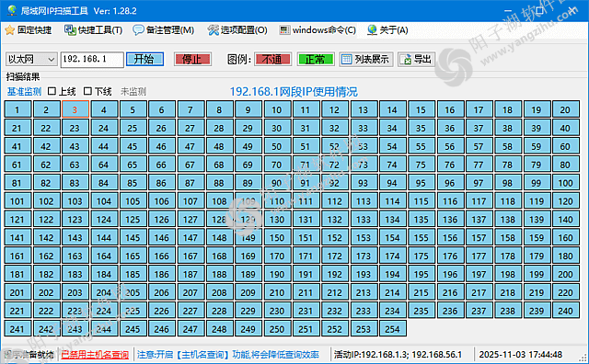The height and width of the screenshot is (364, 589).
Task: Select the highlighted IP cell 3
Action: click(75, 109)
